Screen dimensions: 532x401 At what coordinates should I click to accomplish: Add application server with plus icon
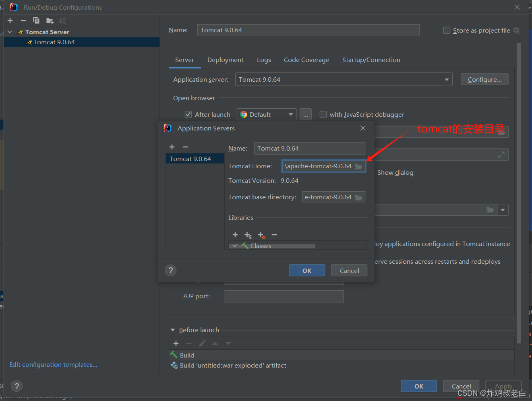[172, 147]
